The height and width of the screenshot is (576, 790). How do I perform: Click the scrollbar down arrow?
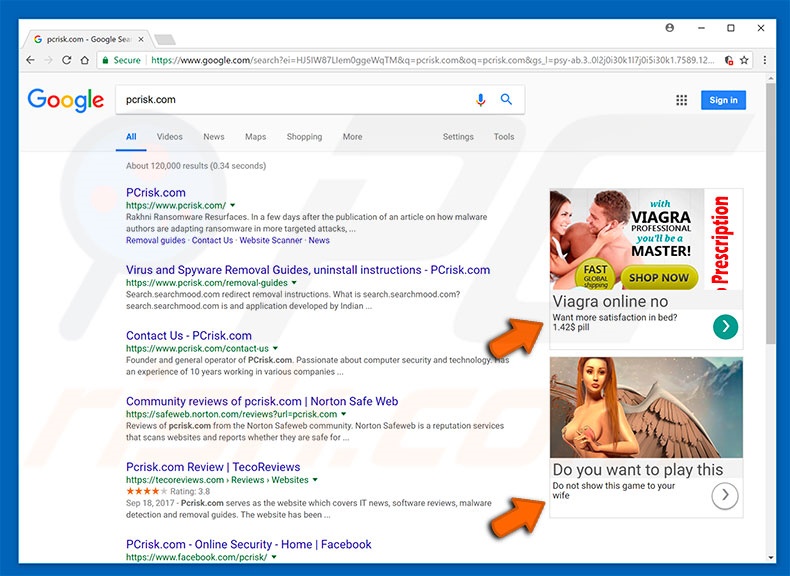pos(770,557)
